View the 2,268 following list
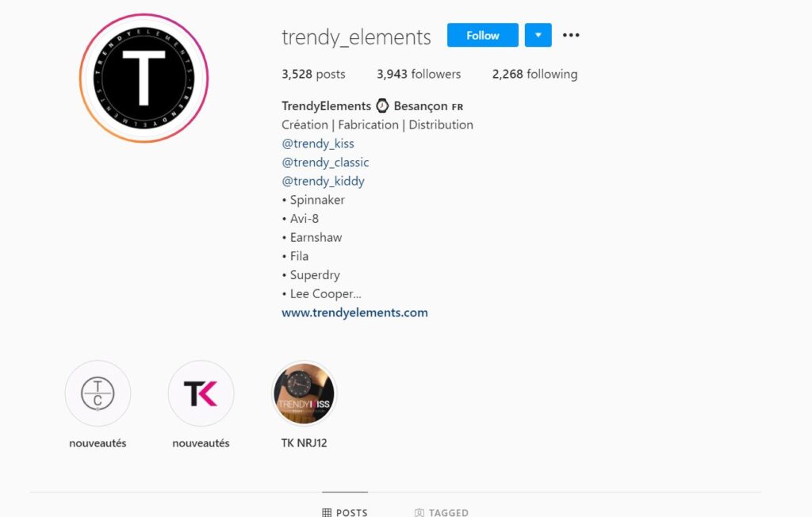812x517 pixels. (x=534, y=74)
